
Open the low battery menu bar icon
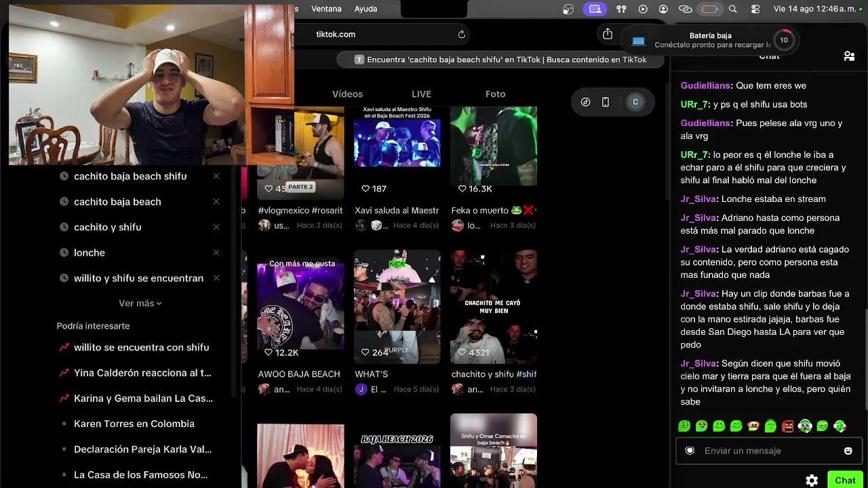(x=709, y=9)
